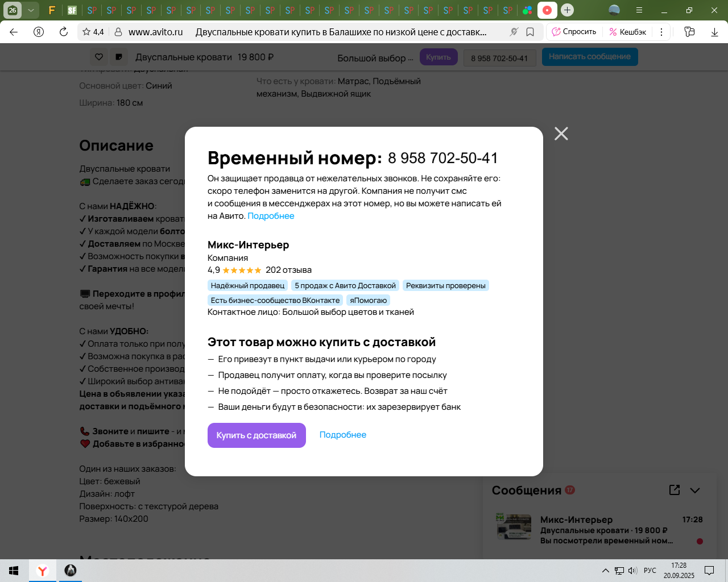Click the Описание heading behind the dialog
Image resolution: width=728 pixels, height=582 pixels.
pyautogui.click(x=117, y=146)
